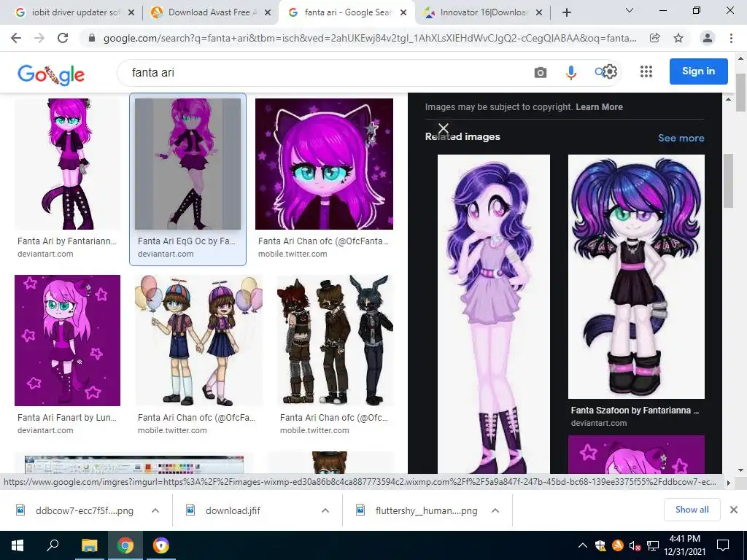Screen dimensions: 747x560
Task: Close the Download Avast Free tab
Action: 268,12
